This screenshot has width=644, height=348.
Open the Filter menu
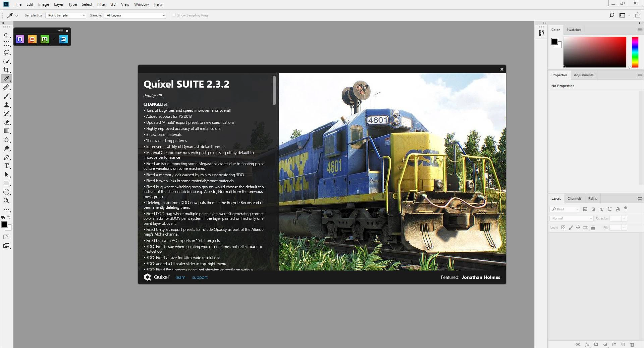[x=102, y=4]
